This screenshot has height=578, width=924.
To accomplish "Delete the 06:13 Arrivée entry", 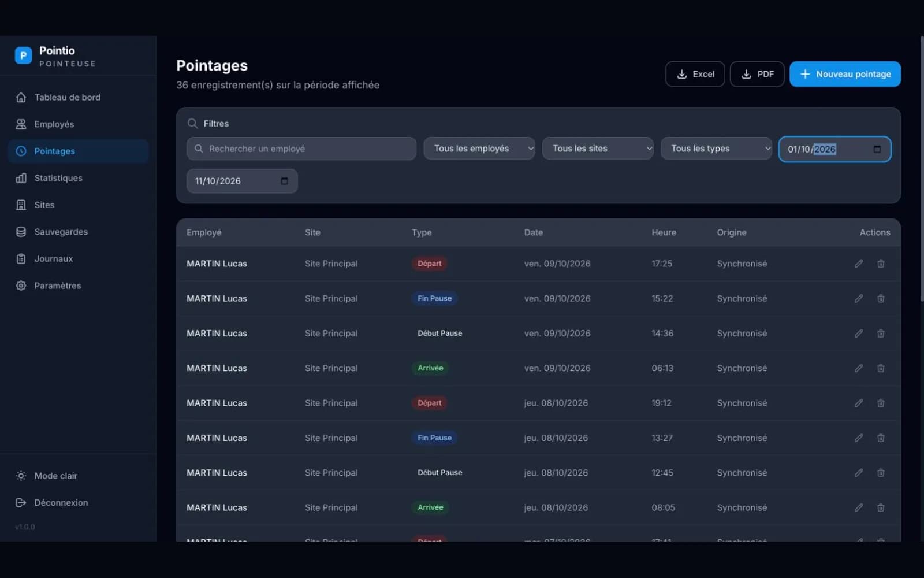I will [x=881, y=368].
